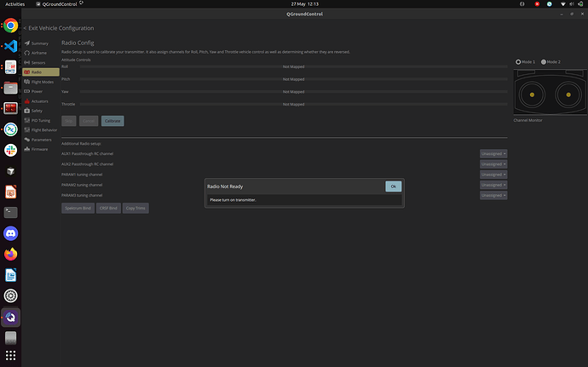Image resolution: width=588 pixels, height=367 pixels.
Task: Open the Parameters page
Action: click(41, 140)
